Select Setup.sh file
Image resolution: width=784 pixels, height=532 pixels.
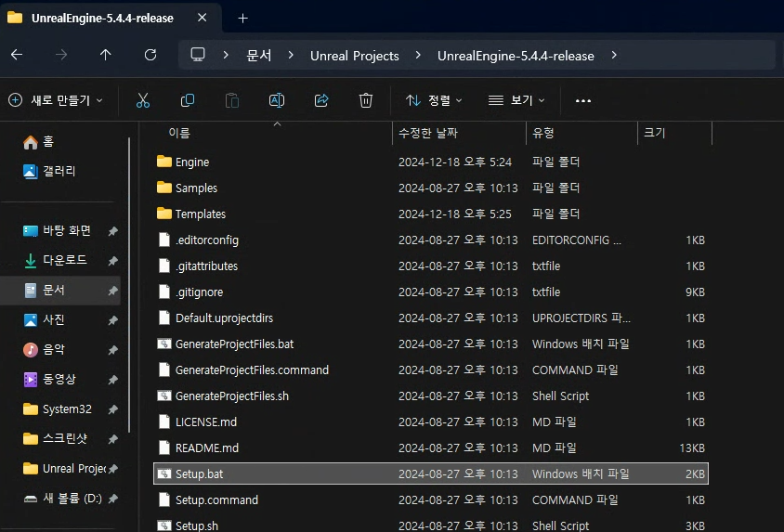[430, 525]
